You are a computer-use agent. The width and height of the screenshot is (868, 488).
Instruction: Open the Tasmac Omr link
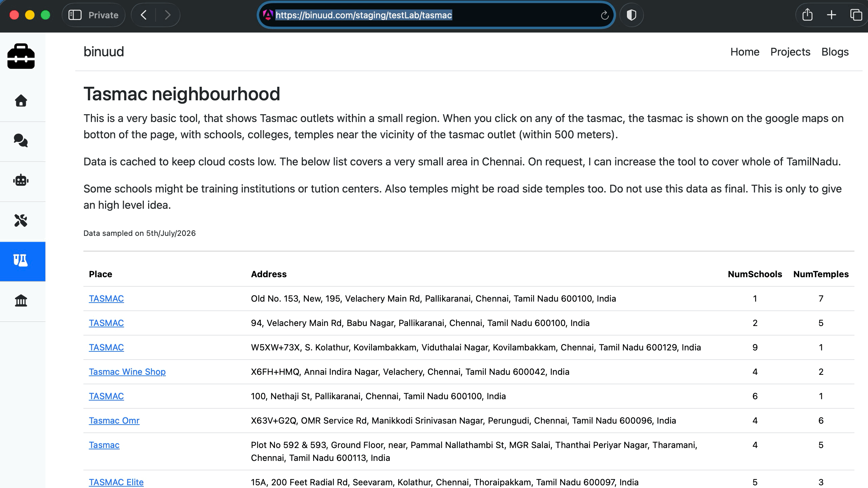[x=114, y=421]
